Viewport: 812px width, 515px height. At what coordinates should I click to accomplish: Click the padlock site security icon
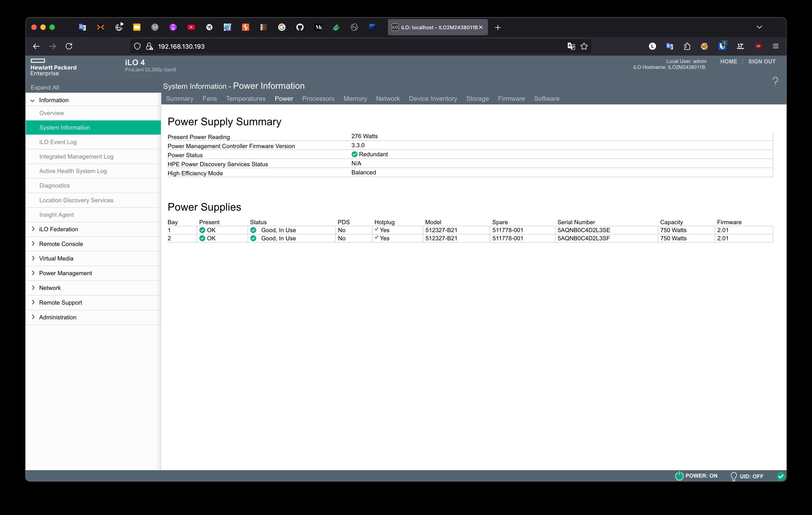click(x=149, y=46)
